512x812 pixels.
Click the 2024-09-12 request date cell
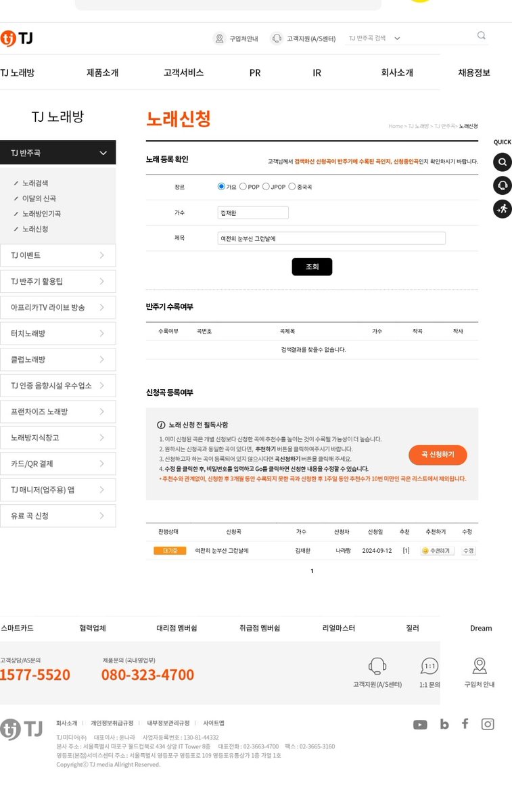pyautogui.click(x=377, y=551)
